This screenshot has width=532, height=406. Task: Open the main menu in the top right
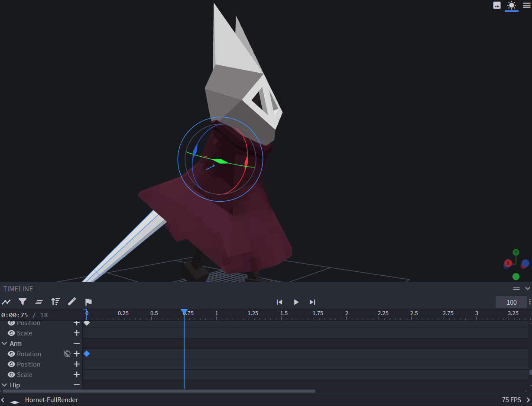527,5
